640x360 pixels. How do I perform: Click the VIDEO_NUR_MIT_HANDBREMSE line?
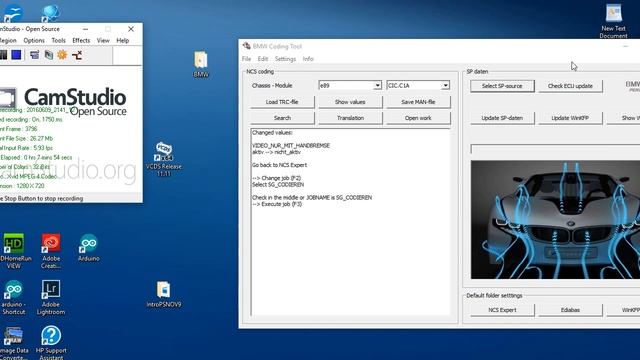tap(291, 146)
